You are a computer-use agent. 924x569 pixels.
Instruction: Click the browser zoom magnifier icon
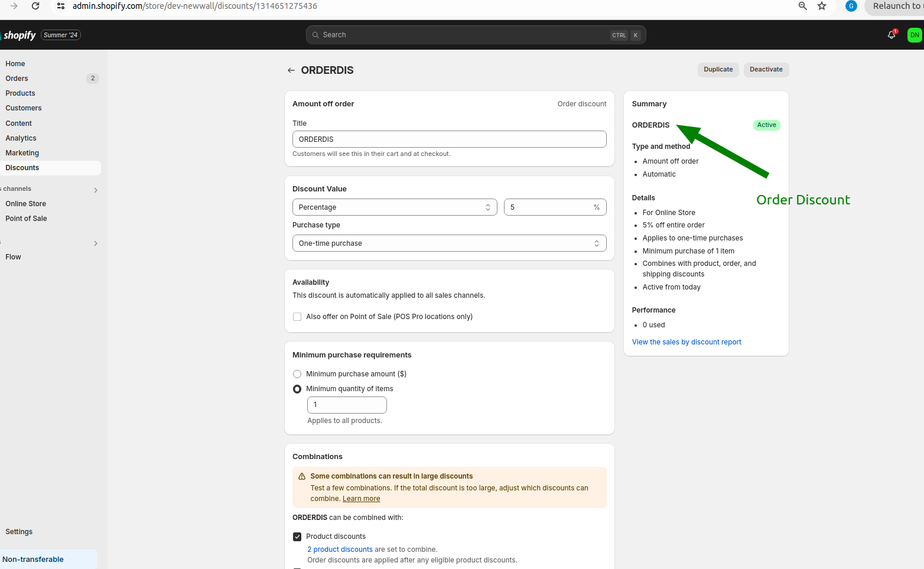[x=802, y=6]
